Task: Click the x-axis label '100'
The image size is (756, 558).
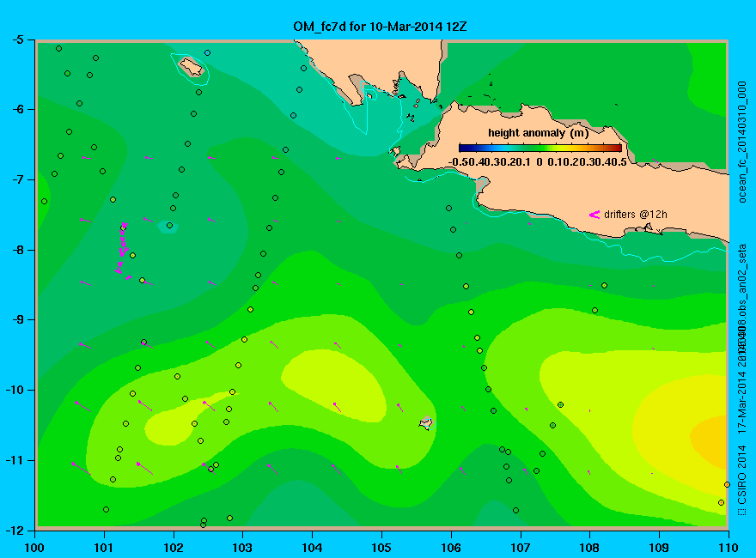Action: [34, 548]
